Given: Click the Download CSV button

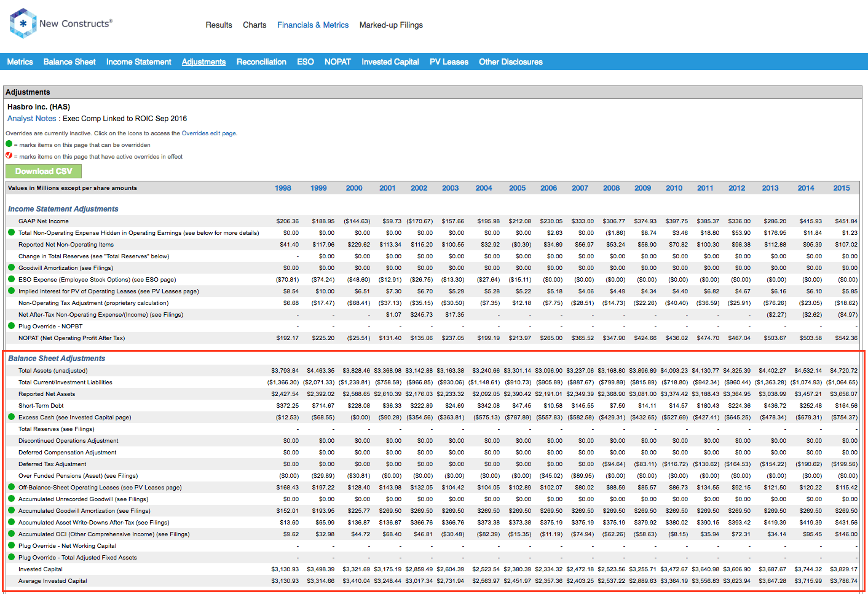Looking at the screenshot, I should coord(44,172).
